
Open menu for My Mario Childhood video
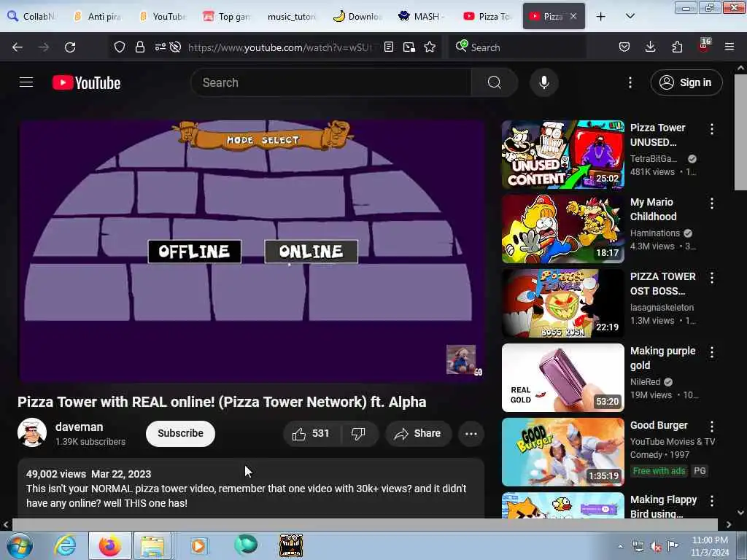tap(712, 203)
